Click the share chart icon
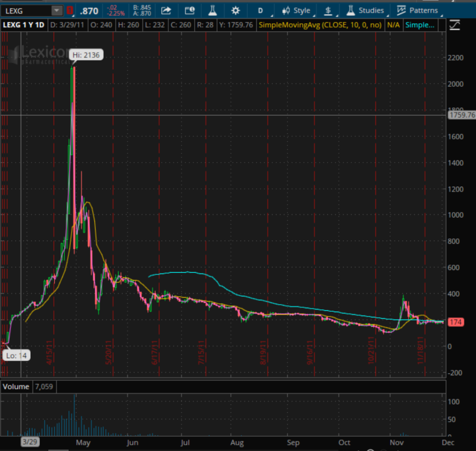 [x=166, y=11]
